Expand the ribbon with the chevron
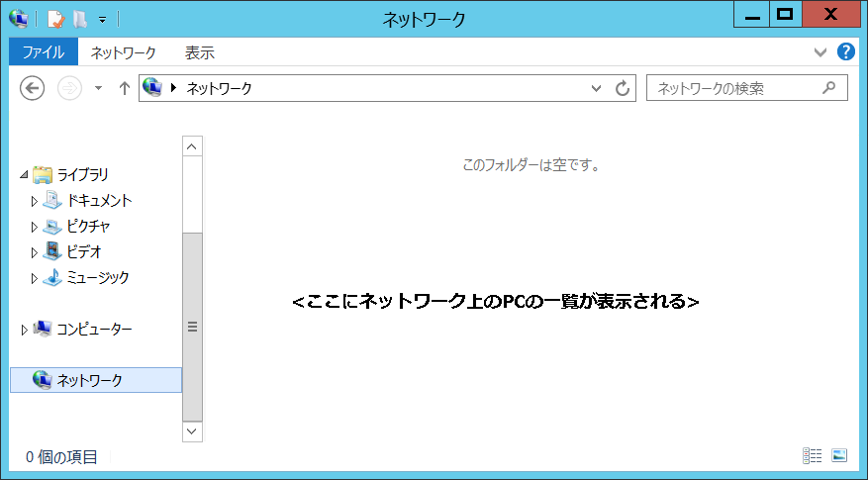This screenshot has width=868, height=480. 820,52
